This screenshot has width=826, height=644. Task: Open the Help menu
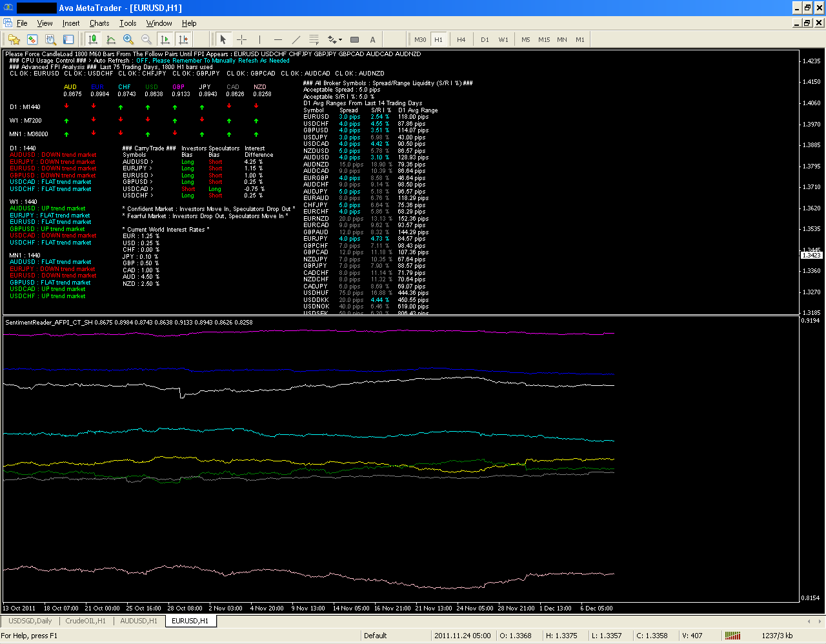[x=189, y=23]
